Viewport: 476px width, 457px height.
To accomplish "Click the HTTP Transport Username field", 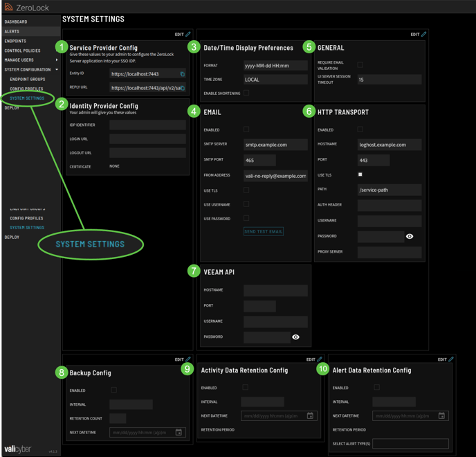I will point(390,221).
